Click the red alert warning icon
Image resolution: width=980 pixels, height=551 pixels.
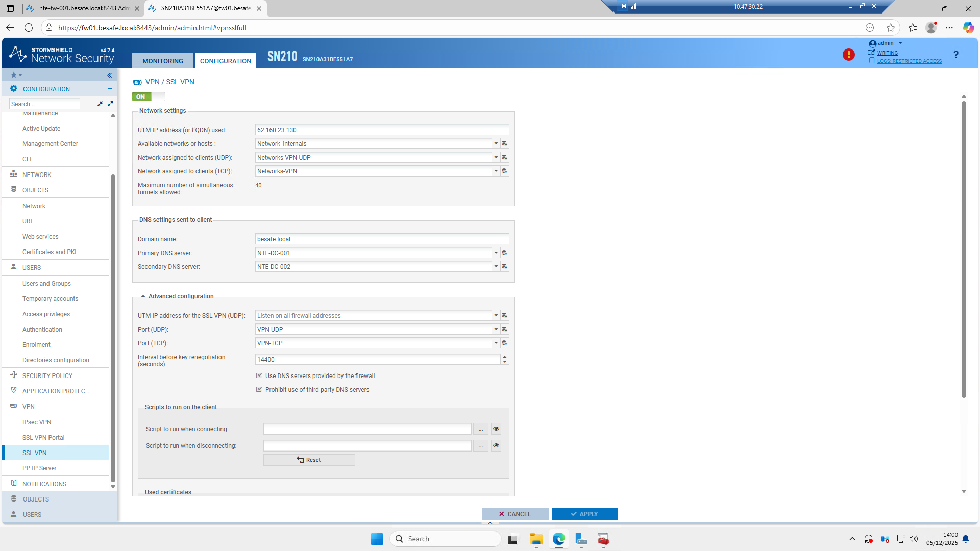tap(848, 55)
